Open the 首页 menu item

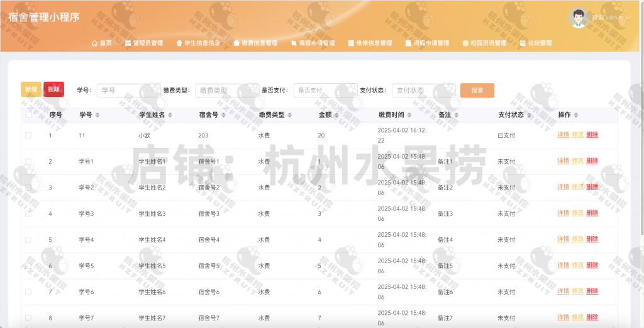click(x=102, y=43)
